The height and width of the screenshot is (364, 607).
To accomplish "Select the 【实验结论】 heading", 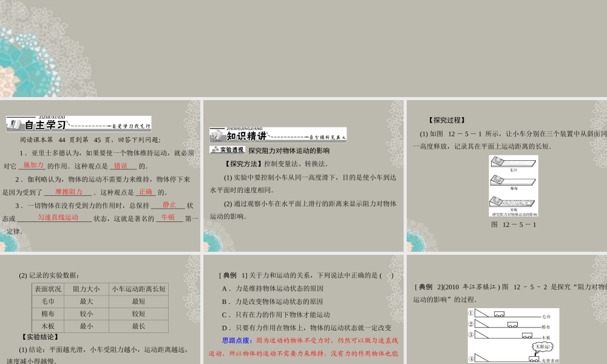I will 40,337.
